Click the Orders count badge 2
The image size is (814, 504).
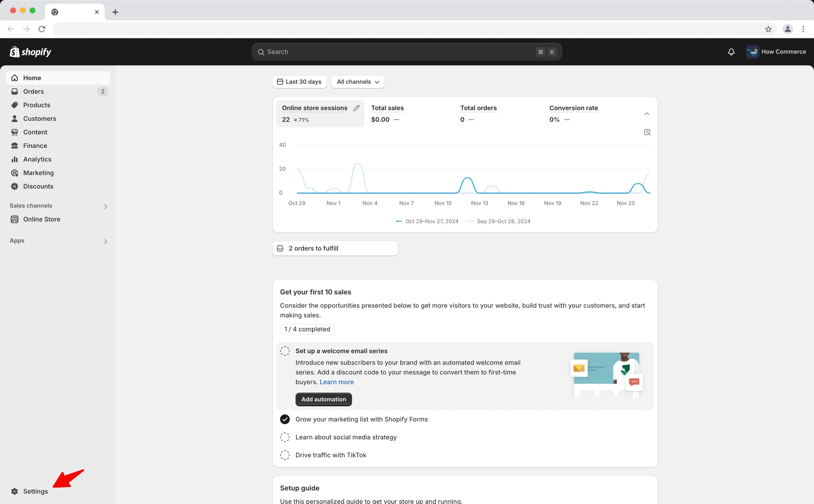[x=103, y=91]
